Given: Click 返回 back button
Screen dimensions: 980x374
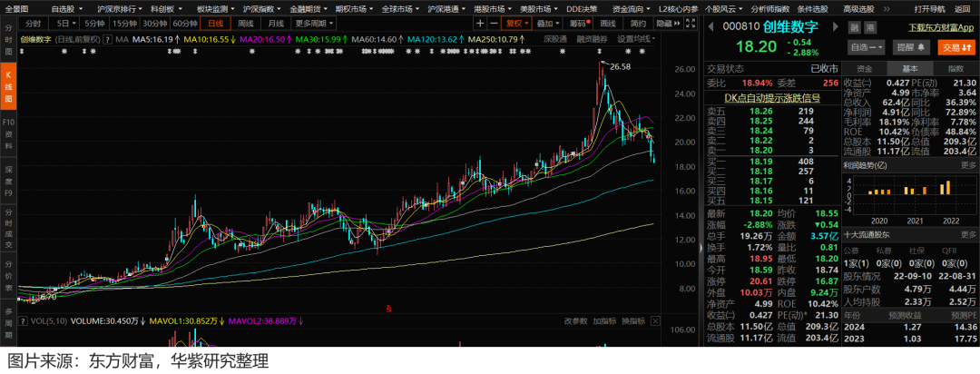Looking at the screenshot, I should tap(963, 9).
